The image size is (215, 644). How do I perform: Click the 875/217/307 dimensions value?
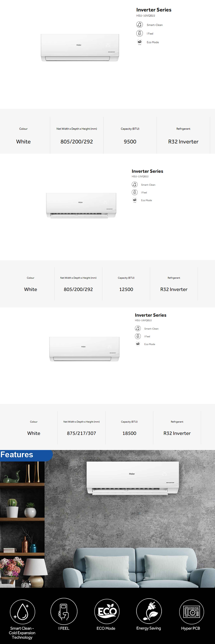pyautogui.click(x=81, y=433)
